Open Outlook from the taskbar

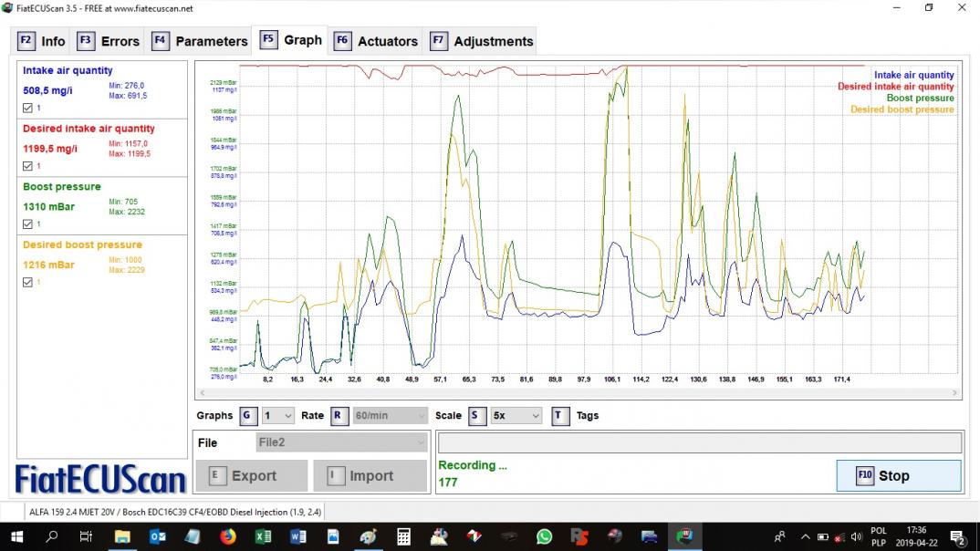click(x=157, y=537)
